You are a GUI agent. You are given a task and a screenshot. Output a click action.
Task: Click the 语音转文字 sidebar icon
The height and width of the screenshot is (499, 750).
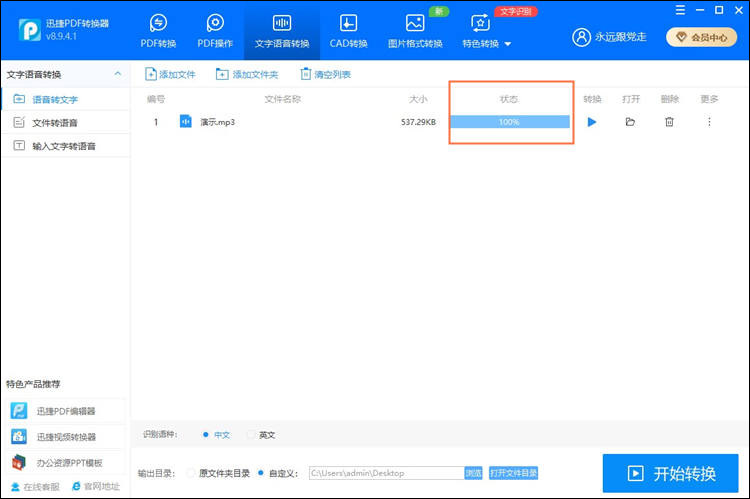click(x=19, y=99)
